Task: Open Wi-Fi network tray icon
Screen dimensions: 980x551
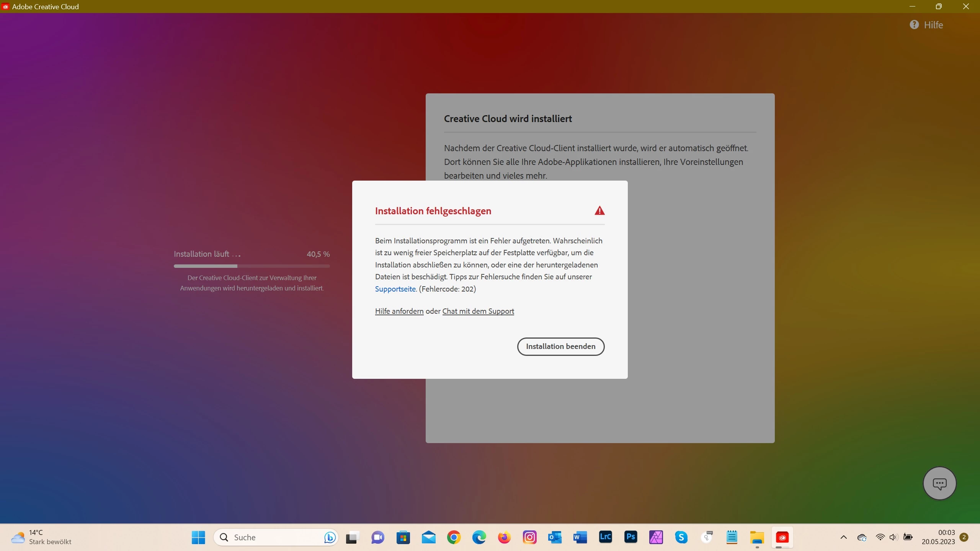Action: (x=880, y=537)
